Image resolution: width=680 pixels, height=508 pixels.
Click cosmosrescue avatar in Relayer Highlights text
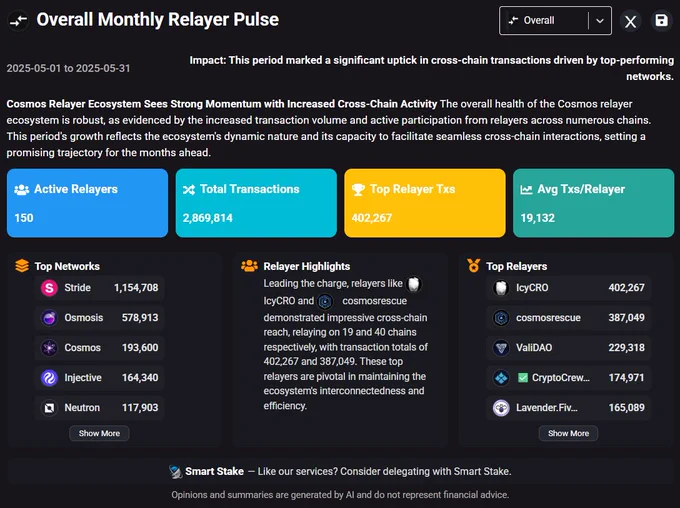tap(325, 301)
